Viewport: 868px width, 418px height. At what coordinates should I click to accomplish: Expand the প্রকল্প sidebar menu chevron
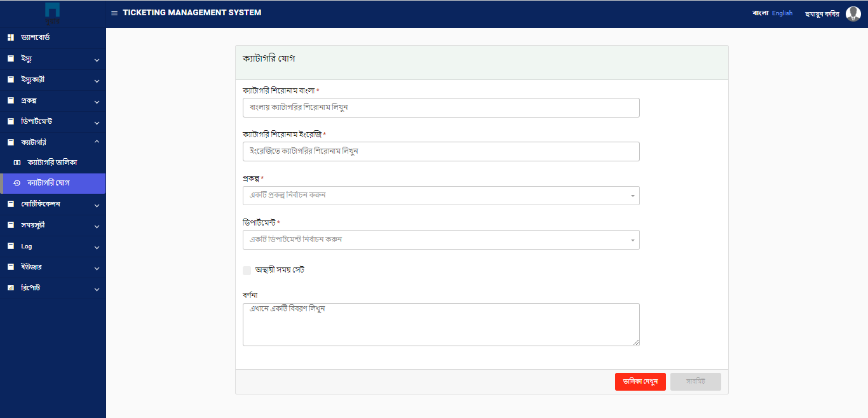coord(97,102)
